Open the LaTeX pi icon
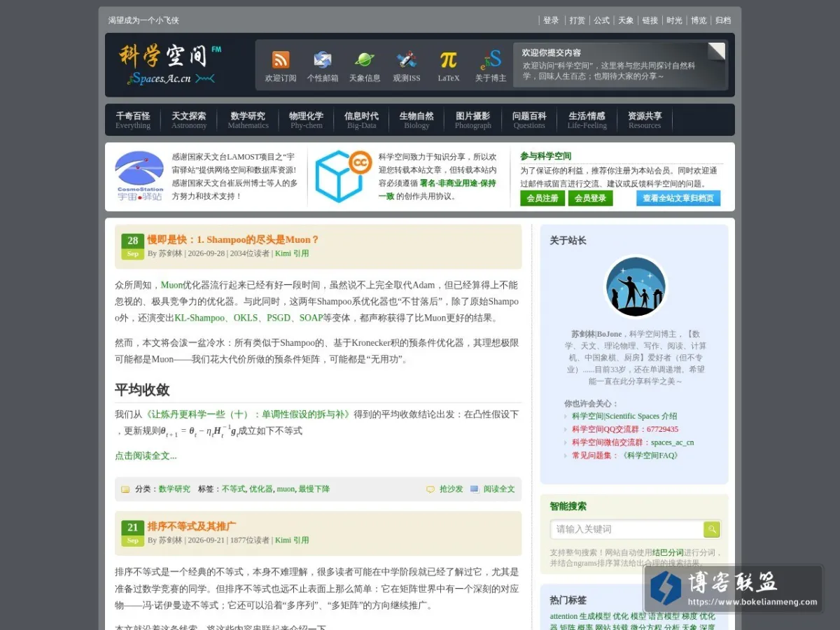The height and width of the screenshot is (630, 840). 449,60
